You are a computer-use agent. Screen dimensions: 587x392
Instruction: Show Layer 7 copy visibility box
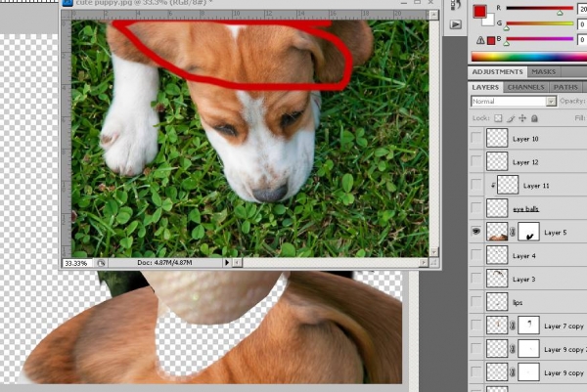[476, 326]
